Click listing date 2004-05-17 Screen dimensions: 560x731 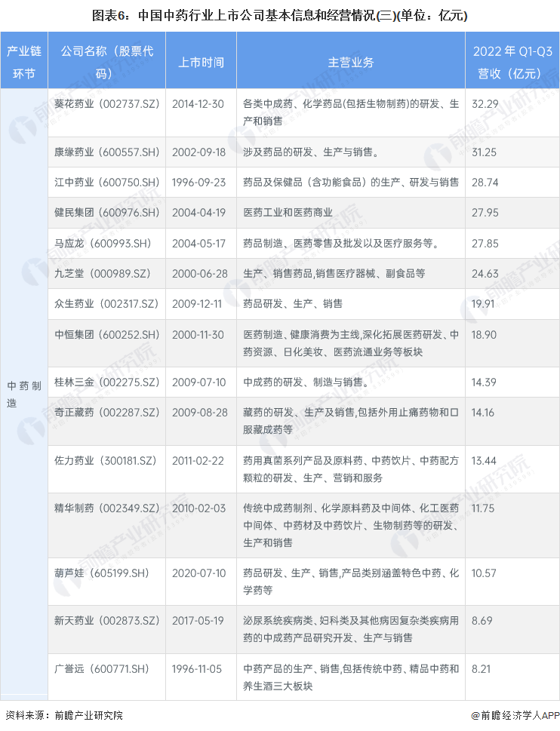click(198, 244)
